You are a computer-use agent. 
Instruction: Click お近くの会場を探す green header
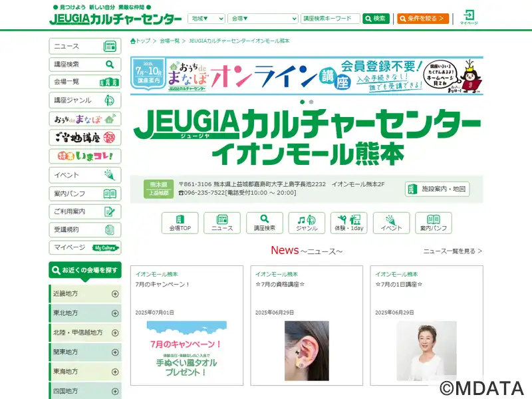coord(85,271)
